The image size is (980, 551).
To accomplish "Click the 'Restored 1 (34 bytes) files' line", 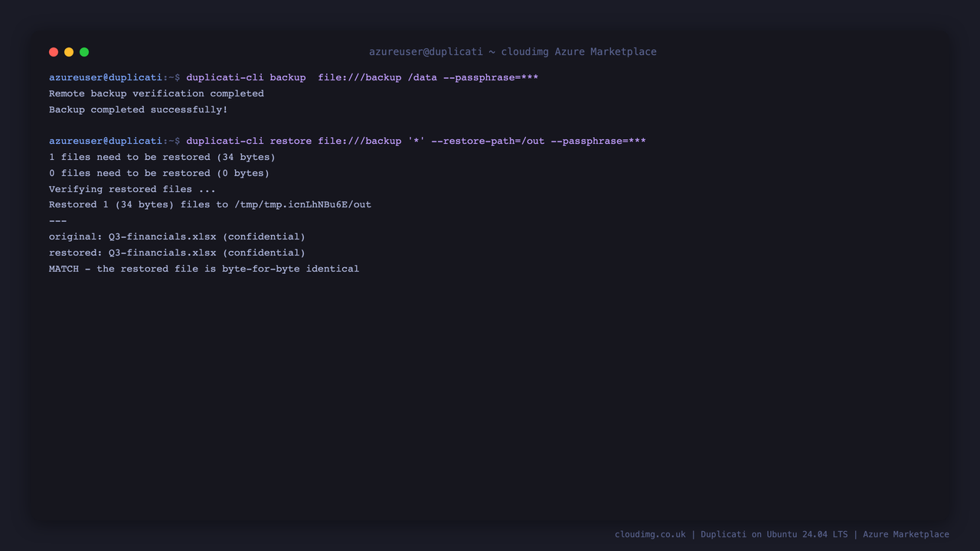I will [210, 204].
